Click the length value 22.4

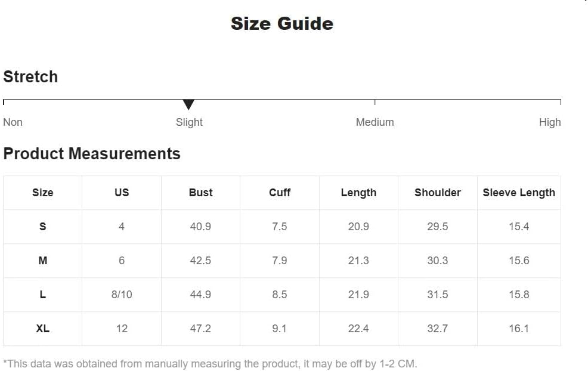(x=358, y=329)
